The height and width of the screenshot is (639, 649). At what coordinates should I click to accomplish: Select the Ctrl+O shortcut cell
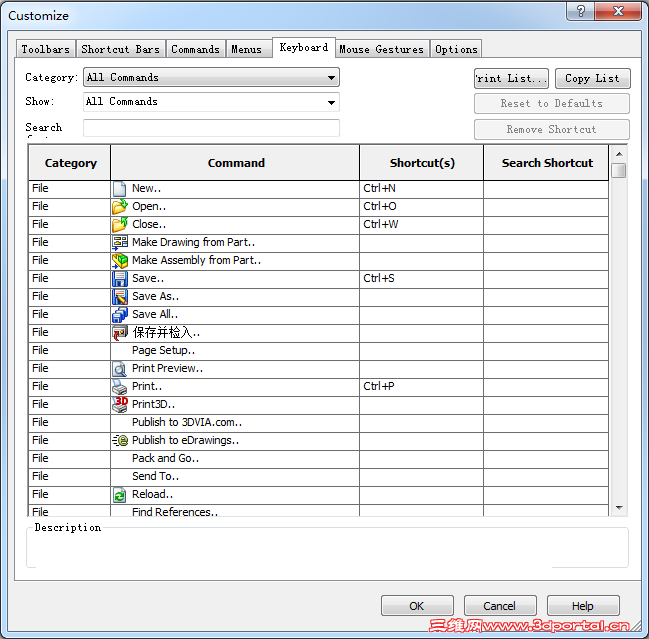422,207
